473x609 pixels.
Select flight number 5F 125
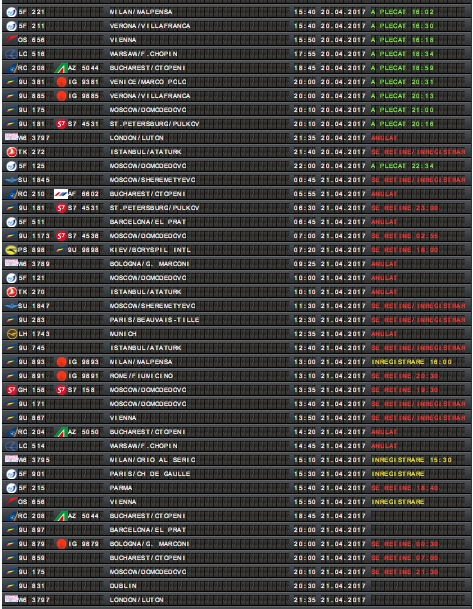point(31,166)
